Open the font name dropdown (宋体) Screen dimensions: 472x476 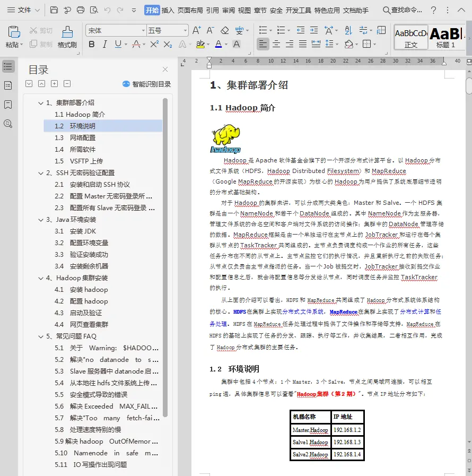(115, 31)
